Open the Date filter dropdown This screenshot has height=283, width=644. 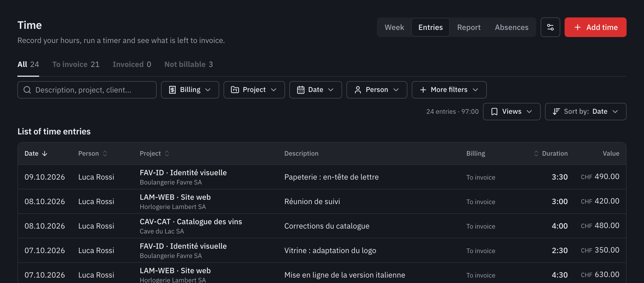point(315,90)
